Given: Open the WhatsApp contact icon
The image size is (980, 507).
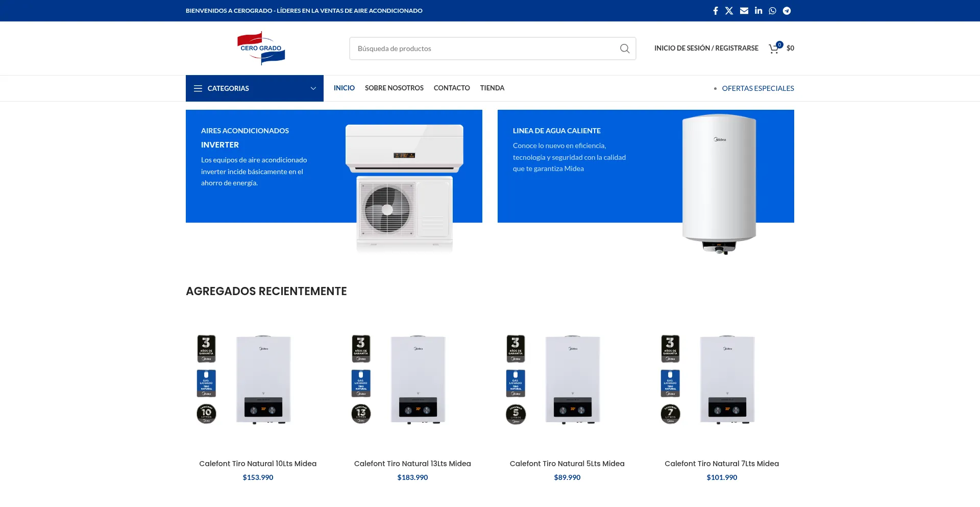Looking at the screenshot, I should (x=773, y=11).
